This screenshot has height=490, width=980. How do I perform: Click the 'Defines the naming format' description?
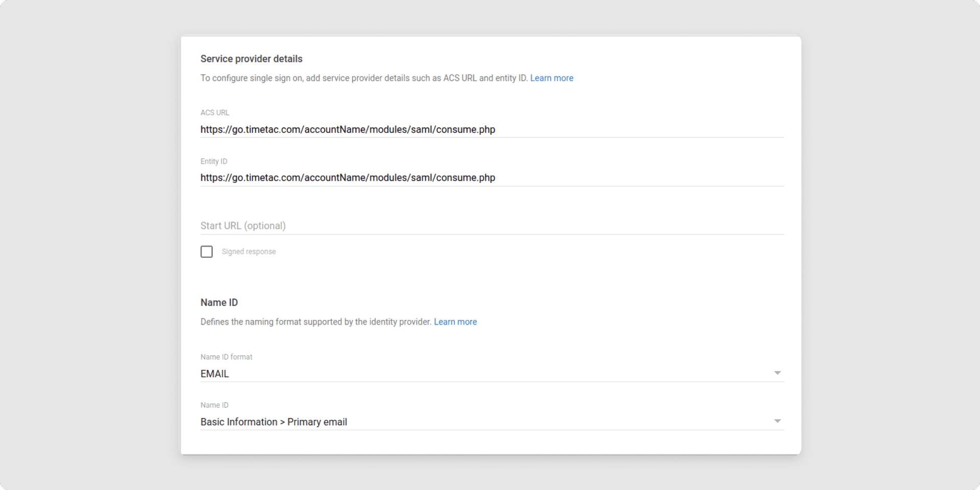pyautogui.click(x=315, y=322)
